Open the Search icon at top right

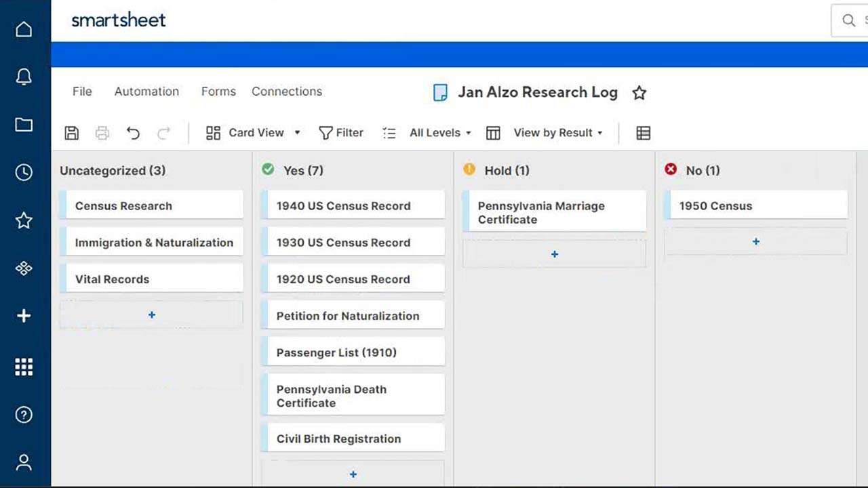848,20
